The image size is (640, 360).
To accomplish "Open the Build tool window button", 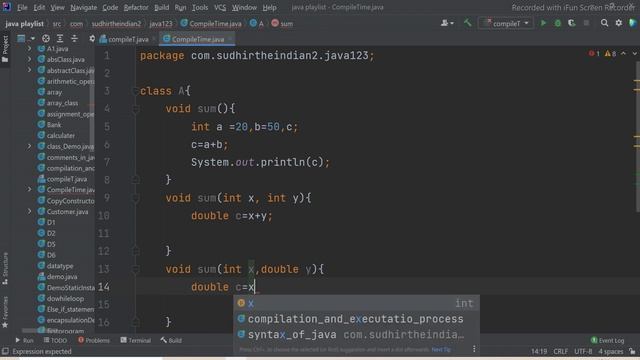I will pos(171,340).
